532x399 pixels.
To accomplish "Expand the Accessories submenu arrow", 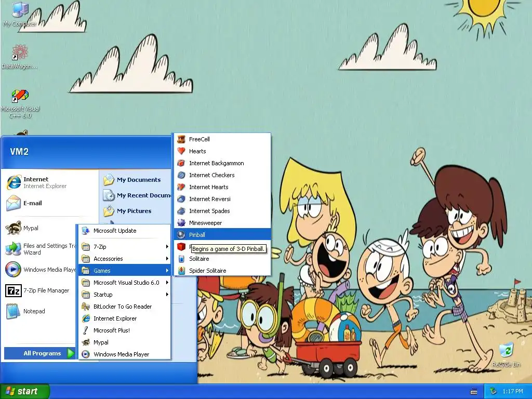I will click(x=167, y=259).
